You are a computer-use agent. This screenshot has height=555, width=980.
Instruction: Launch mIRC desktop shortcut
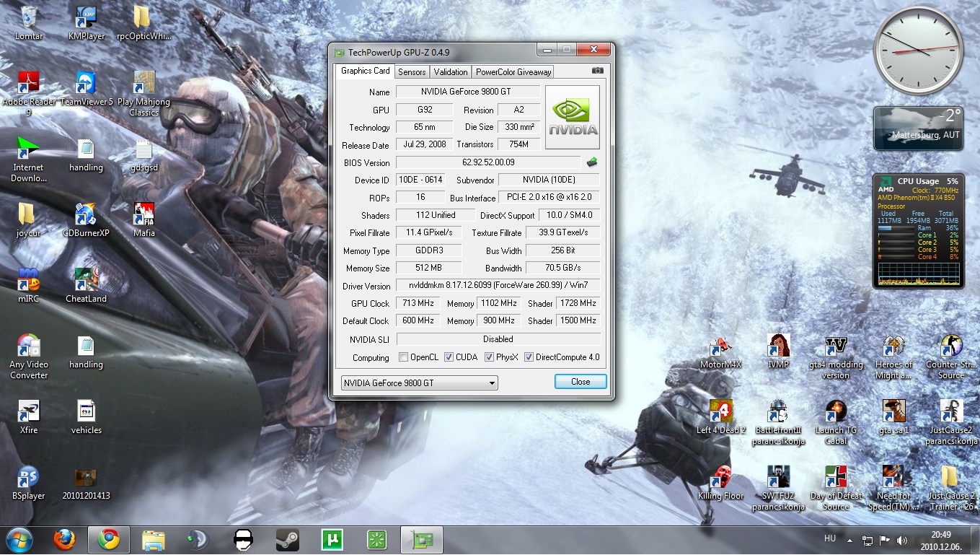tap(29, 285)
